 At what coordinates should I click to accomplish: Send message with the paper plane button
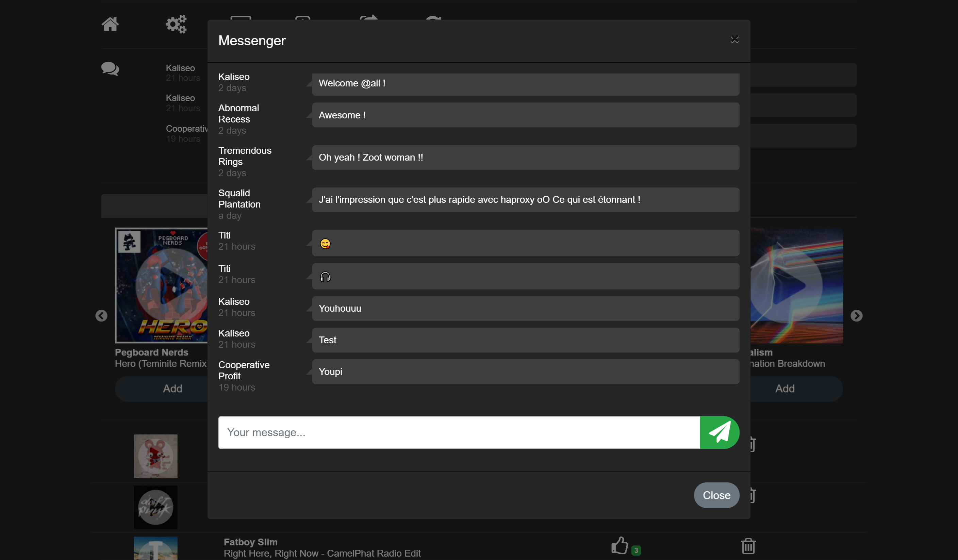click(x=719, y=432)
